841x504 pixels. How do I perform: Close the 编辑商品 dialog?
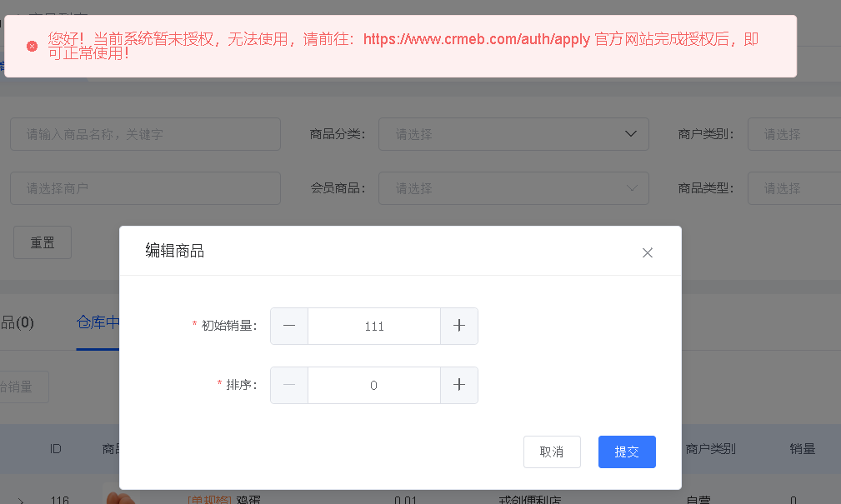647,252
